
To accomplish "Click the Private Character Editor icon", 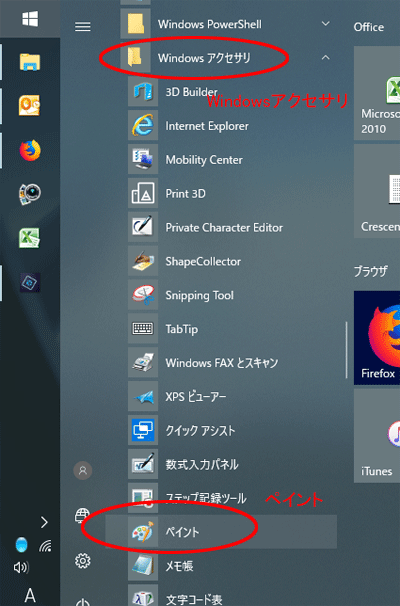I will (143, 227).
